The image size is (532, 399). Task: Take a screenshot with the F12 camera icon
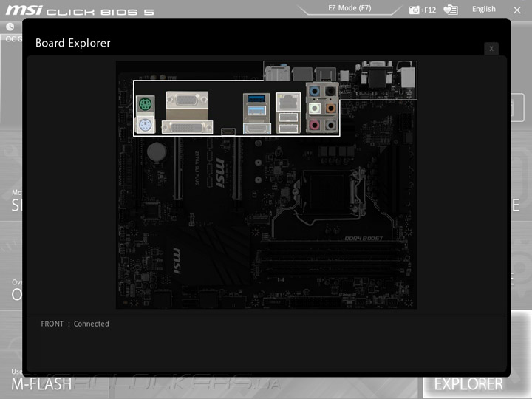[x=414, y=10]
